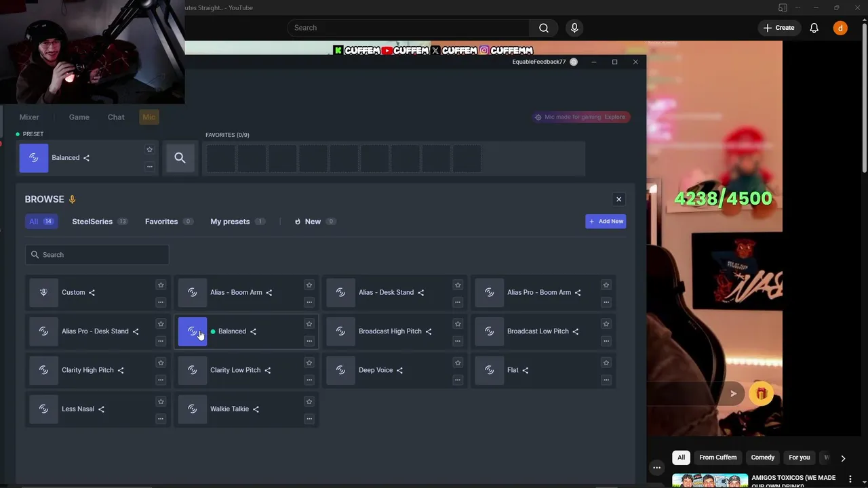The height and width of the screenshot is (488, 868).
Task: Click the Broadcast High Pitch preset icon
Action: (x=341, y=331)
